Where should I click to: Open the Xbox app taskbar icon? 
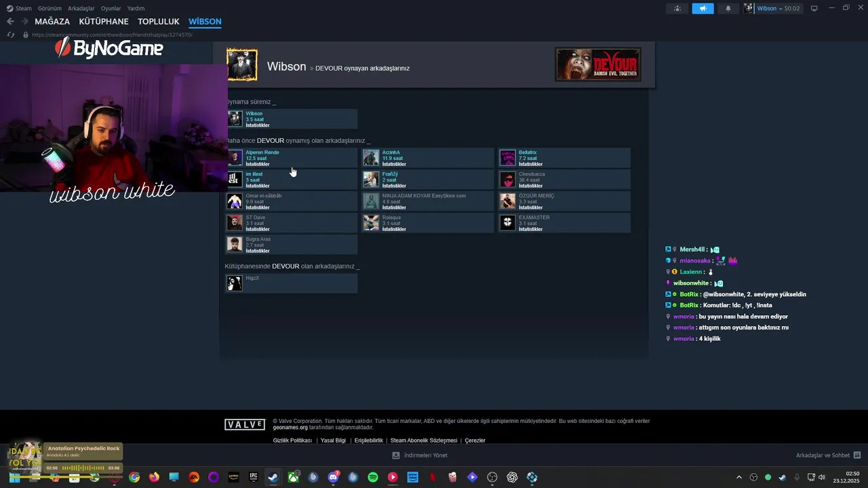[x=293, y=477]
